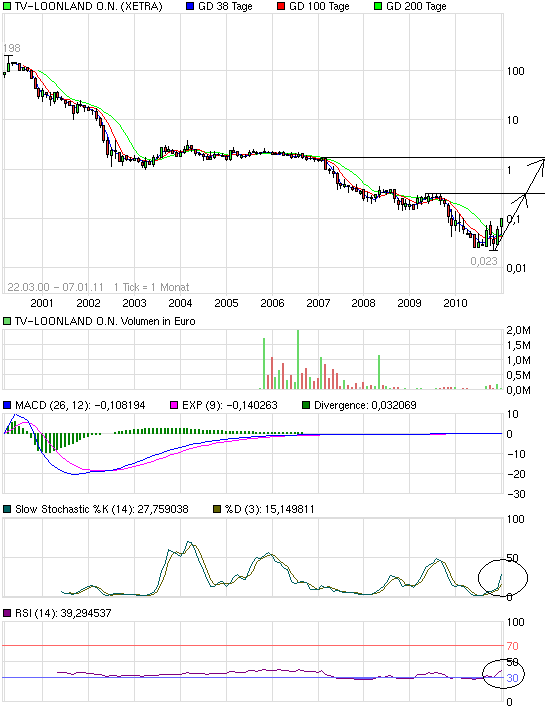Image resolution: width=545 pixels, height=710 pixels.
Task: Click the blue 30 RSI threshold label
Action: tap(512, 678)
